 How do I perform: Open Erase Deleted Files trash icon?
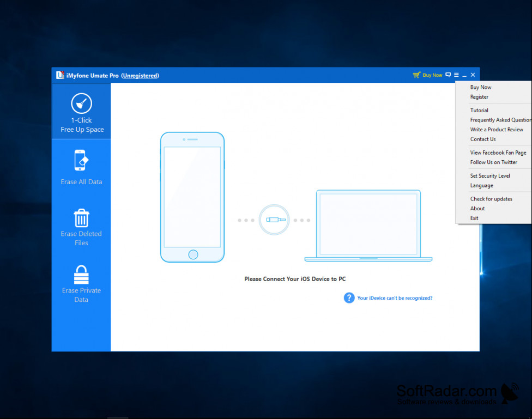click(81, 218)
